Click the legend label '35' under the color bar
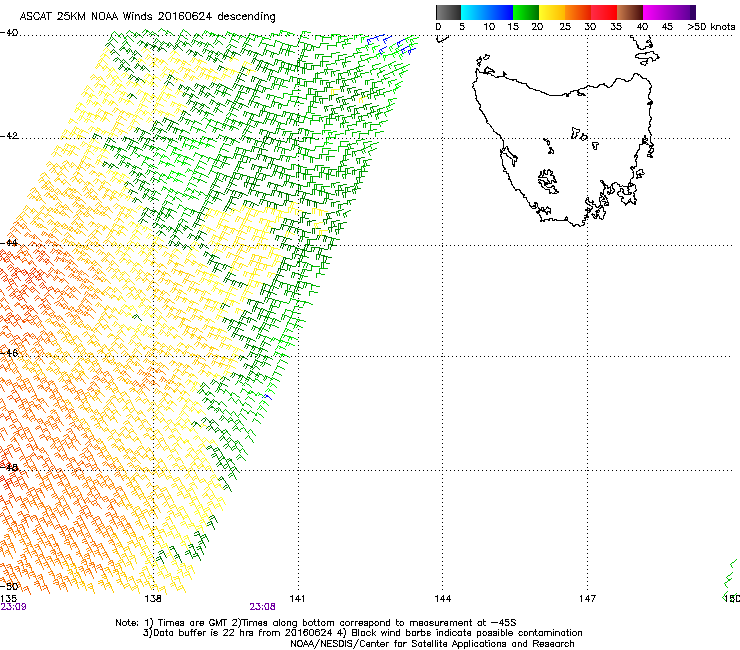 tap(616, 26)
